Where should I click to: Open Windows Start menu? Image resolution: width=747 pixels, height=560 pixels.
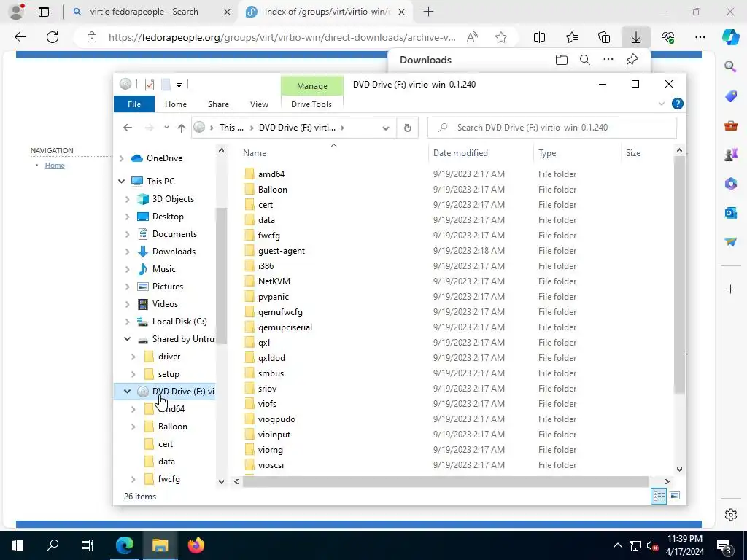tap(18, 545)
